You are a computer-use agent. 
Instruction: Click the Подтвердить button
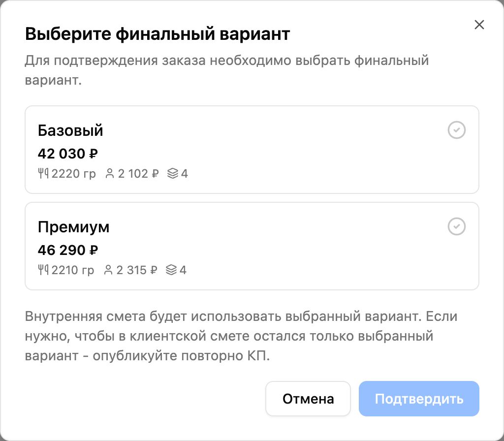pos(419,399)
